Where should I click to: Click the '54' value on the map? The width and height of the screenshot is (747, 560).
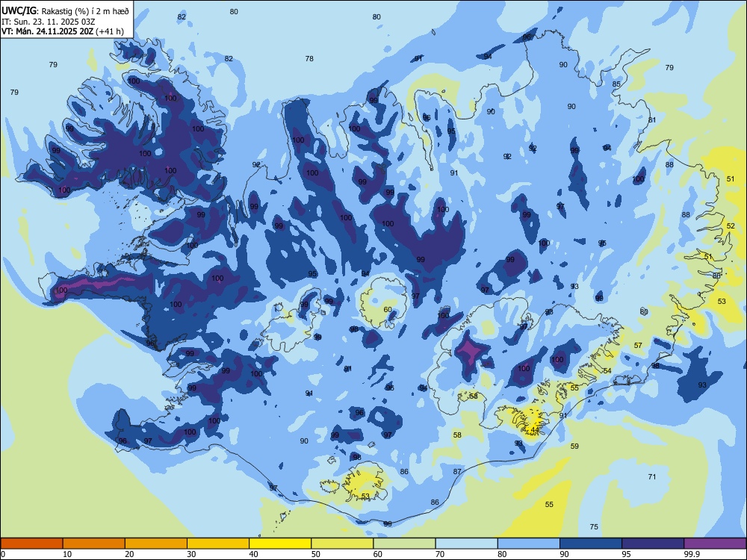pyautogui.click(x=607, y=370)
